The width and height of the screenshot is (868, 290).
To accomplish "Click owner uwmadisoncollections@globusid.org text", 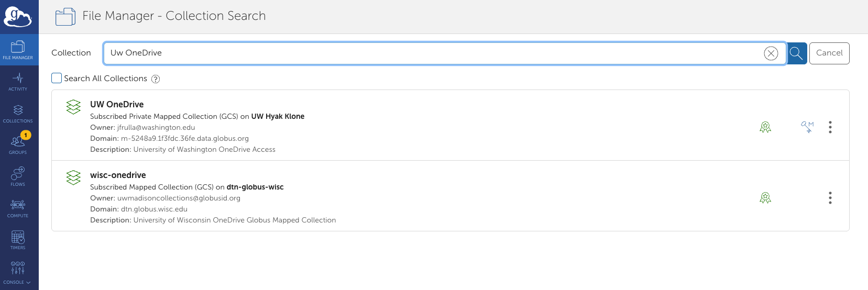I will [x=179, y=198].
